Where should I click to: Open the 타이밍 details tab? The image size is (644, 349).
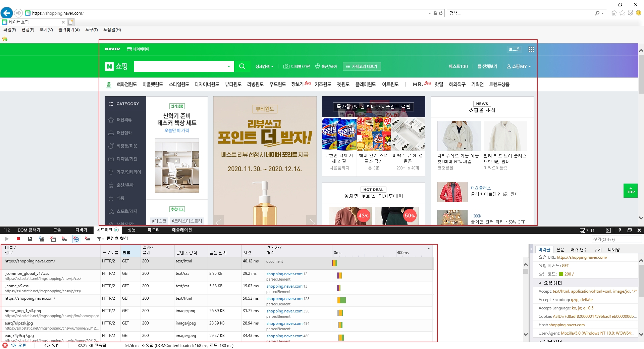pos(614,250)
